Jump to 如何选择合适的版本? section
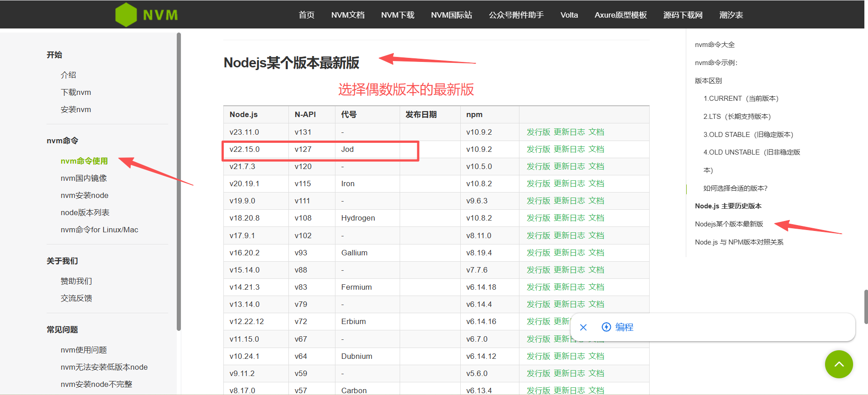 (x=736, y=188)
